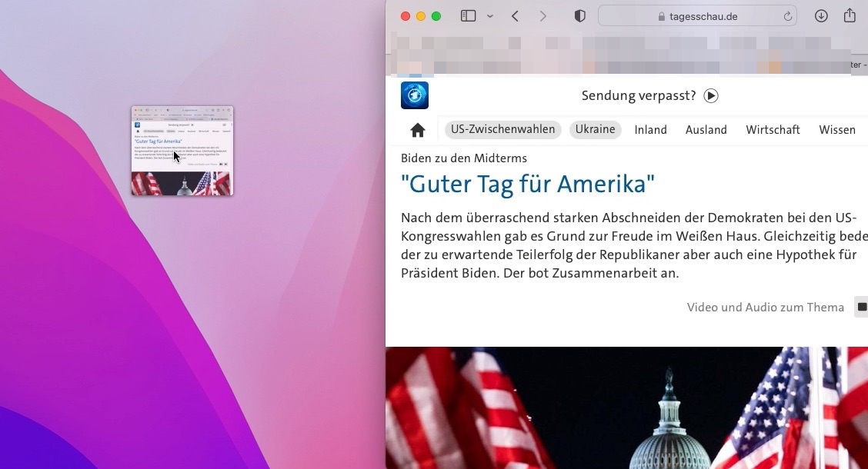
Task: Click the tagesschau logo
Action: [x=415, y=95]
